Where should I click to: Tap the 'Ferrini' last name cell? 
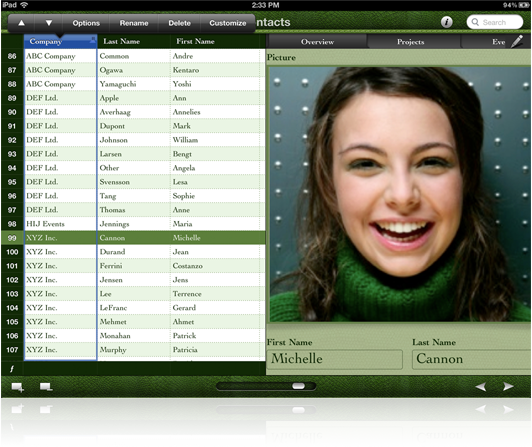pyautogui.click(x=134, y=266)
